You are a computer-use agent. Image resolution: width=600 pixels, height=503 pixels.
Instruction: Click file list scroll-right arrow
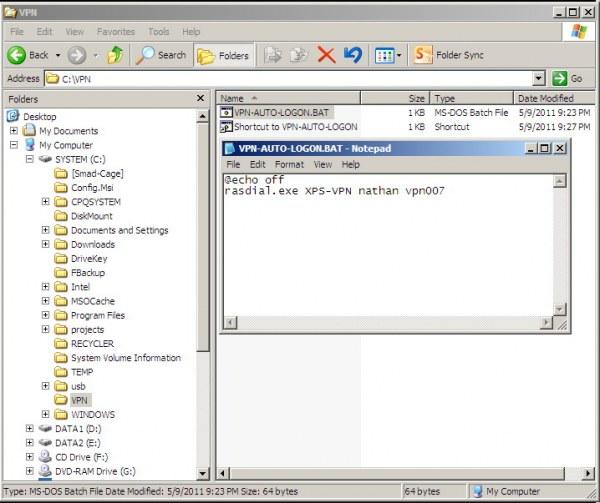(588, 474)
